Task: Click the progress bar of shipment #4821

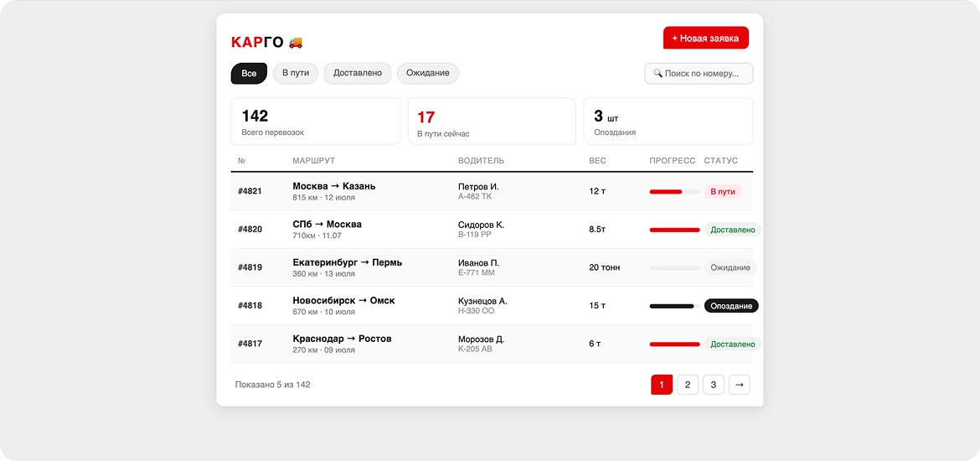Action: (x=674, y=192)
